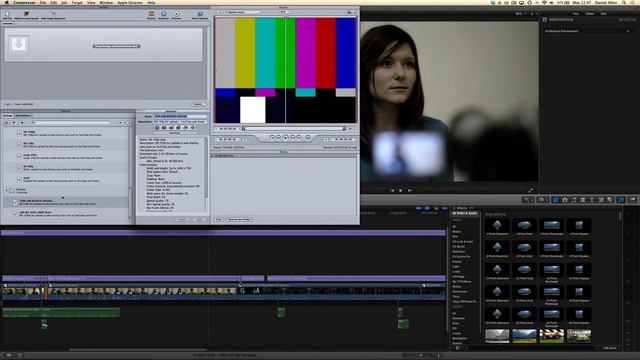
Task: Enter full screen in Final Cut viewer
Action: (x=530, y=190)
